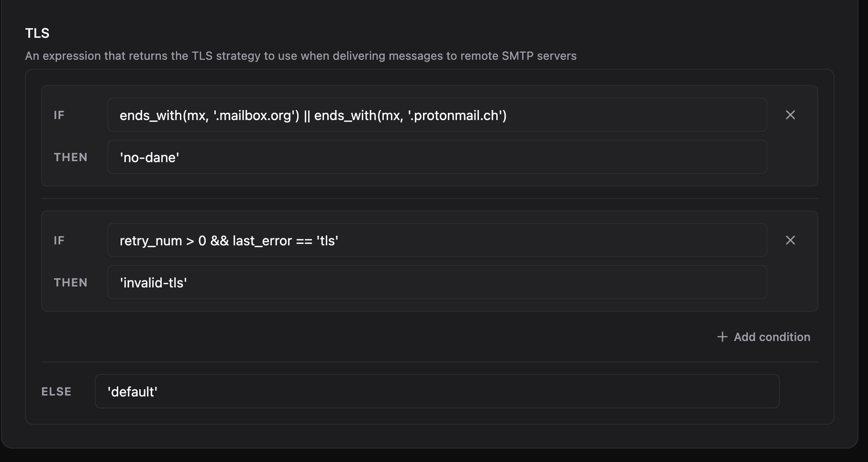Delete the retry_num TLS condition with X
Screen dimensions: 868x462
pyautogui.click(x=790, y=240)
